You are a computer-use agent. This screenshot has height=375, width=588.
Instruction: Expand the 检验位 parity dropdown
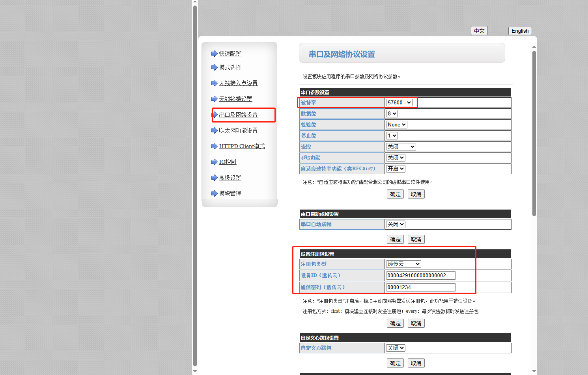(396, 124)
